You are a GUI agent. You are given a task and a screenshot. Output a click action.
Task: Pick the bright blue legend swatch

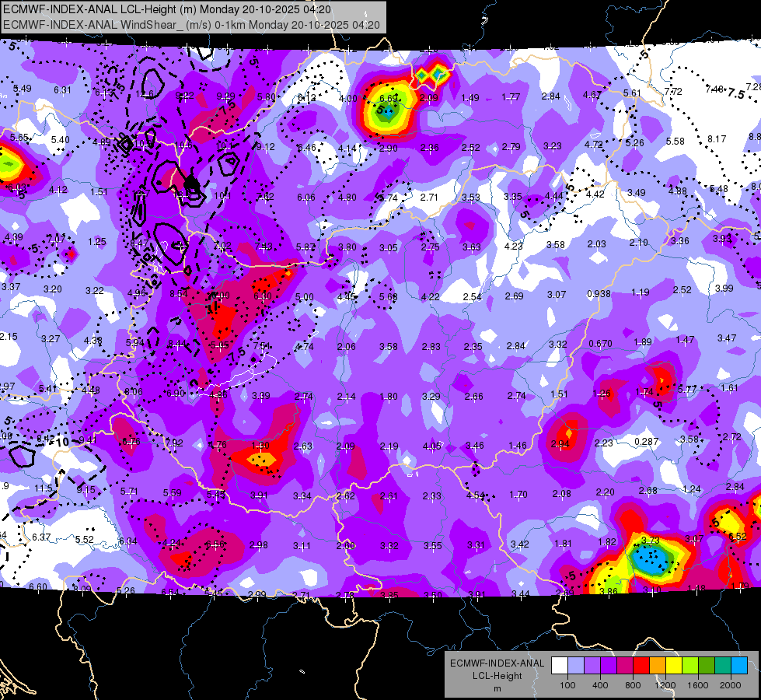739,666
